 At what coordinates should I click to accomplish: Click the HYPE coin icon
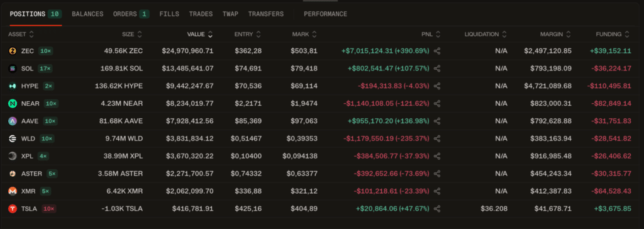(13, 86)
